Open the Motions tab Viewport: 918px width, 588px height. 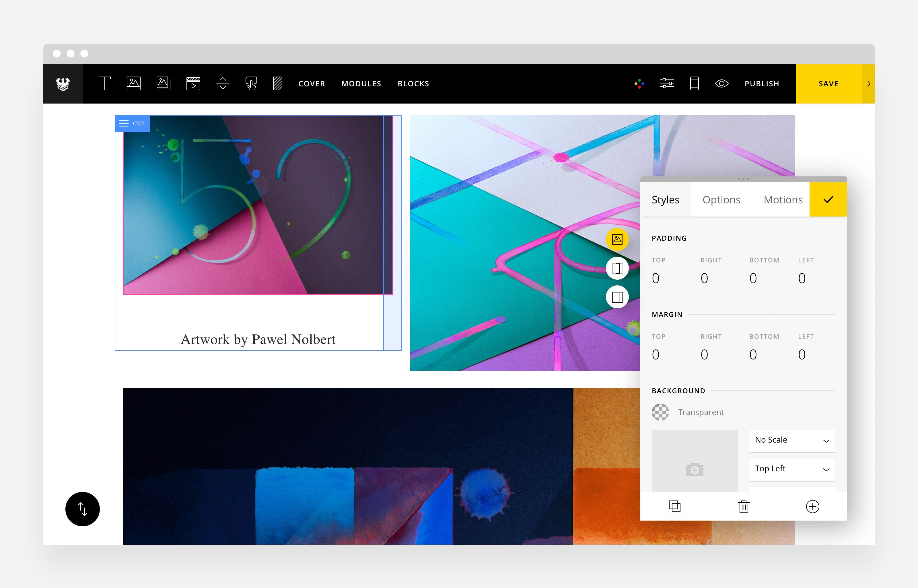click(783, 200)
